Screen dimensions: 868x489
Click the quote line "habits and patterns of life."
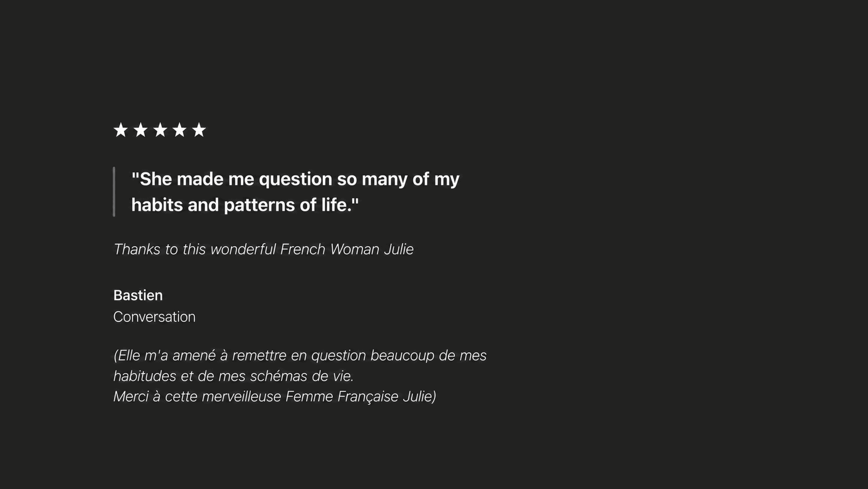tap(245, 205)
